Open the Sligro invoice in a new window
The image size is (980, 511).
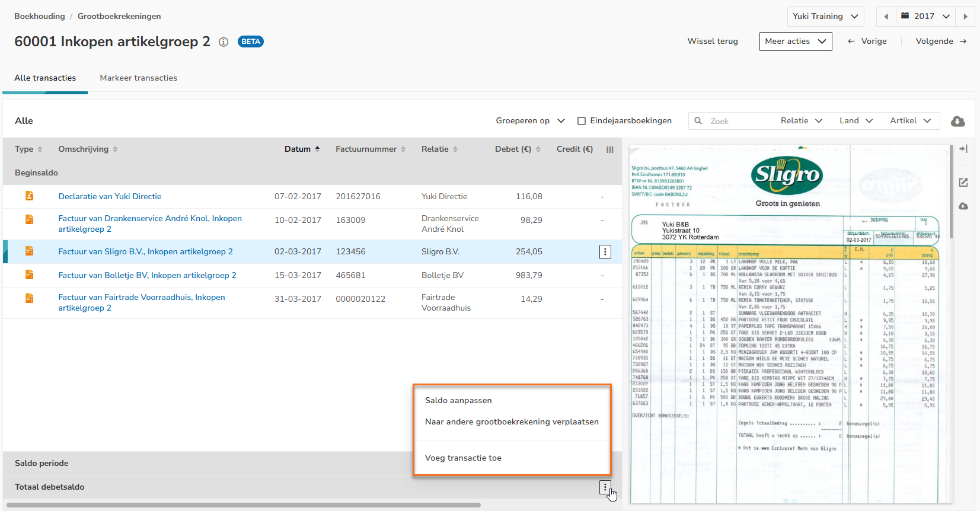click(963, 183)
